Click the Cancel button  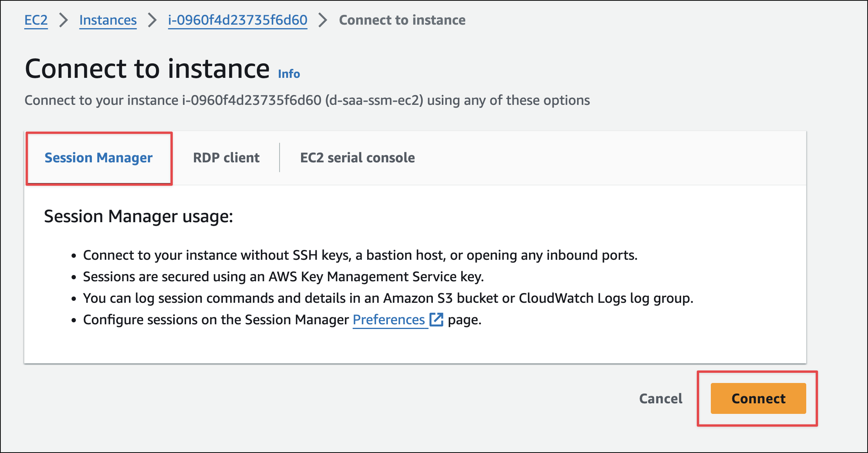[661, 398]
